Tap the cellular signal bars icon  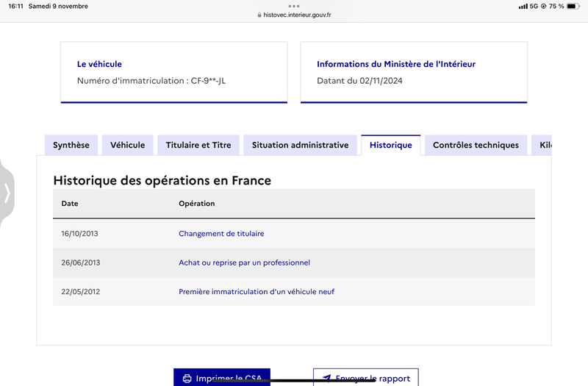(x=523, y=7)
